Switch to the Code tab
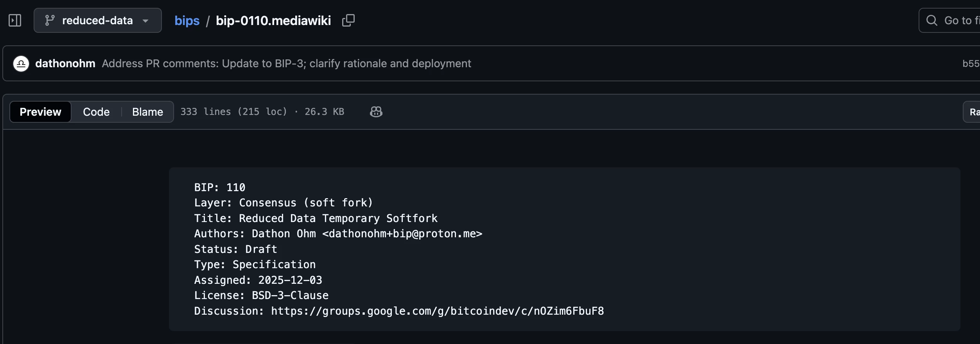The height and width of the screenshot is (344, 980). (96, 112)
